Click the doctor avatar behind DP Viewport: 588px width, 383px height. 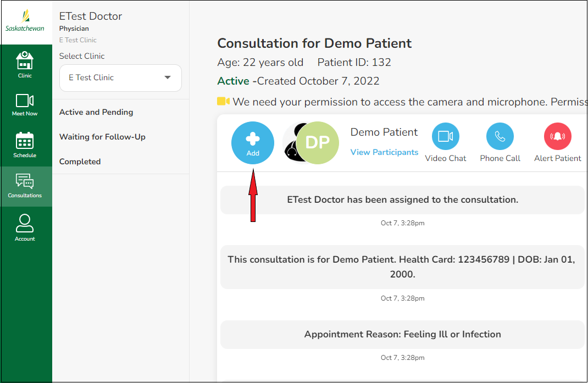(289, 143)
